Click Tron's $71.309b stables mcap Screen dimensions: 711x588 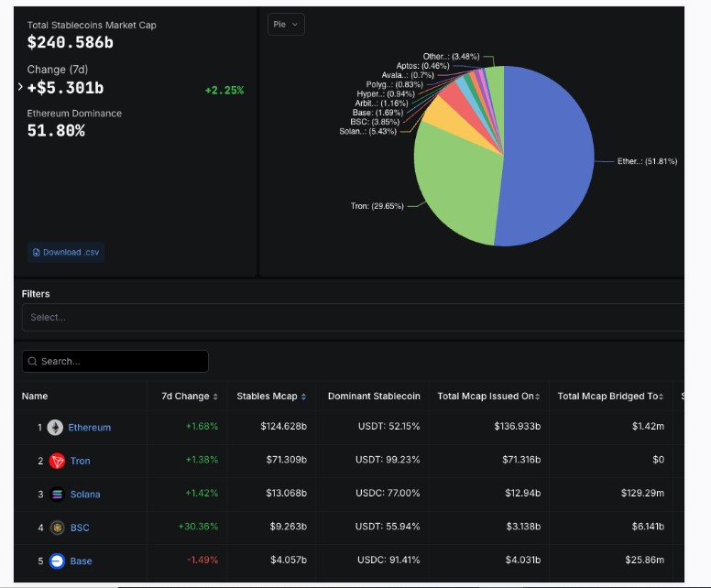[287, 460]
